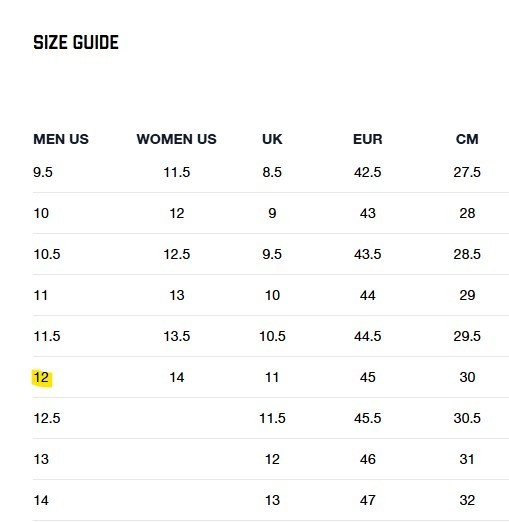Select EUR size 45.5 cell

(368, 418)
